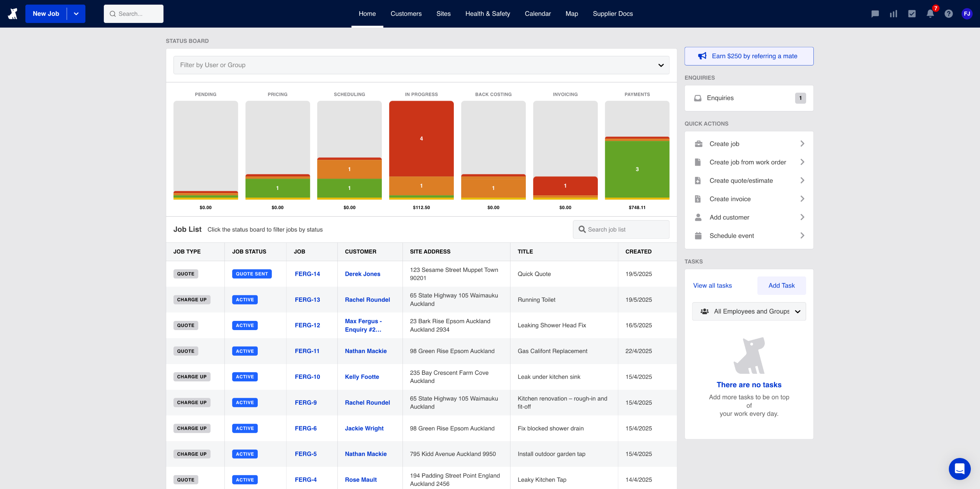The height and width of the screenshot is (489, 980).
Task: Click the green Payments bar with 3
Action: coord(637,169)
